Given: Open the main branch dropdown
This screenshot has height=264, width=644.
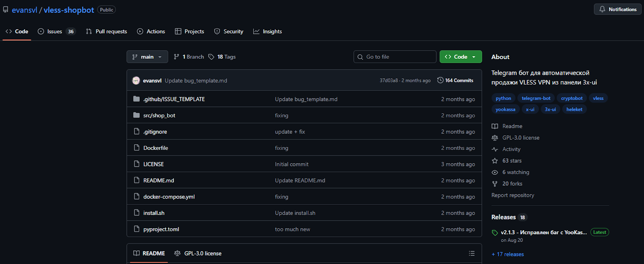Looking at the screenshot, I should 147,57.
